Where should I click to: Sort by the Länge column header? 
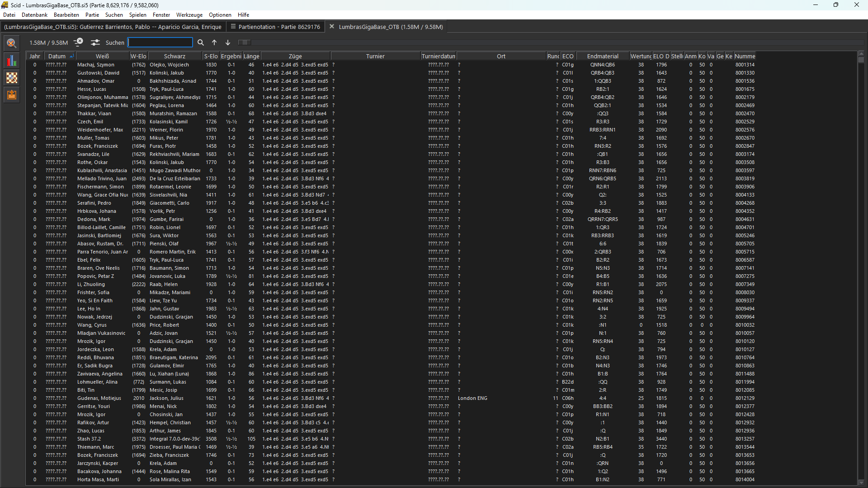point(251,56)
